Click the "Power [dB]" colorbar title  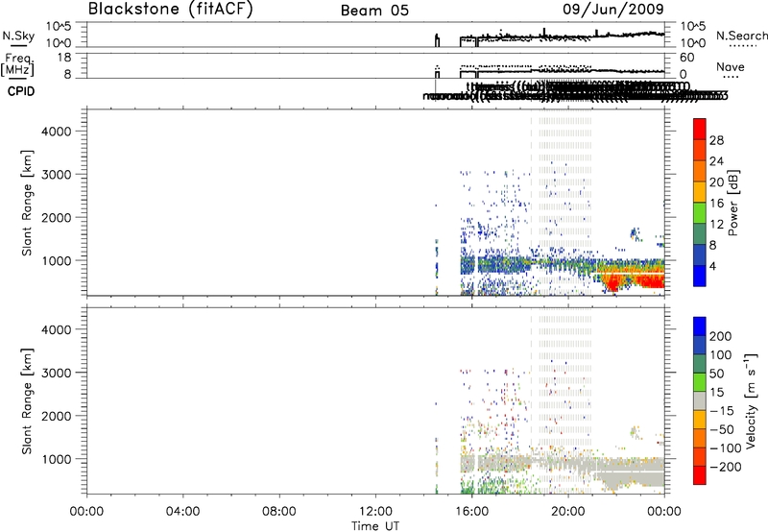click(x=733, y=203)
